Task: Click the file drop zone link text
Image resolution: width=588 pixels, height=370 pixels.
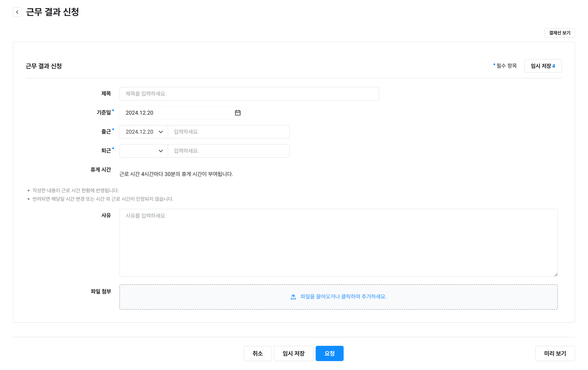Action: 343,297
